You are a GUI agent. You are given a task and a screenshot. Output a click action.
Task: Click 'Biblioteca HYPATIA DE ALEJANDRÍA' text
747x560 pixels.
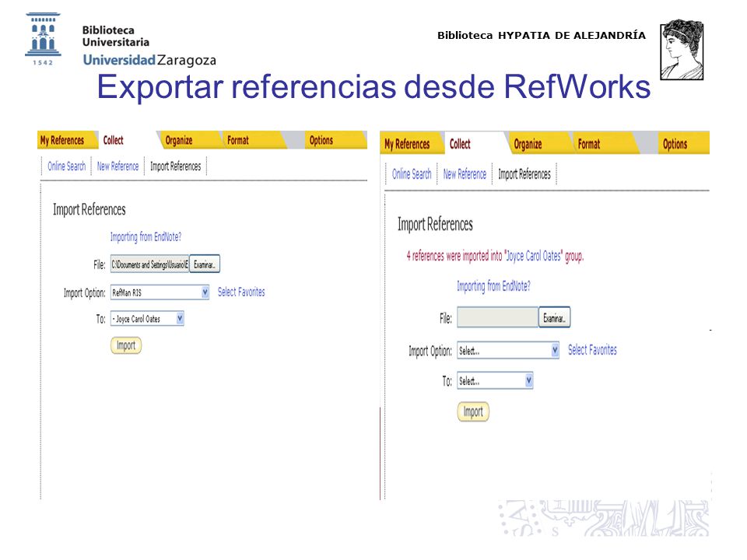[x=542, y=35]
